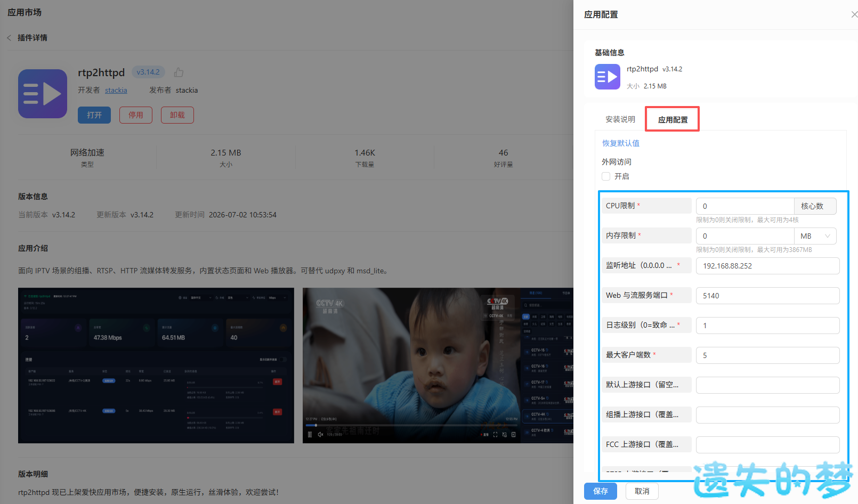Image resolution: width=858 pixels, height=504 pixels.
Task: Click the FCC 上游接口 empty field
Action: point(768,445)
